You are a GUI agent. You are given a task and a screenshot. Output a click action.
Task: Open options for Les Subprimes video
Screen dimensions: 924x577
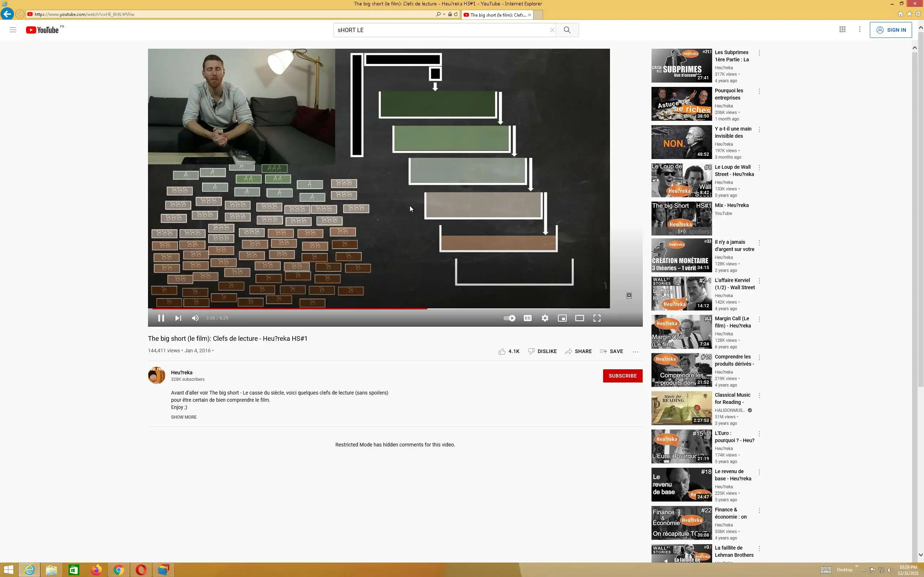point(759,53)
